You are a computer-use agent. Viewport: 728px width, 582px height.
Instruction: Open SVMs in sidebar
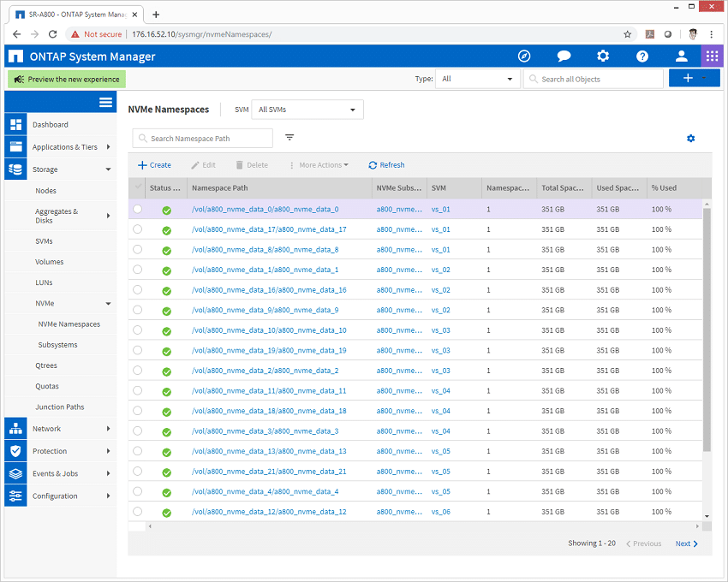click(44, 241)
